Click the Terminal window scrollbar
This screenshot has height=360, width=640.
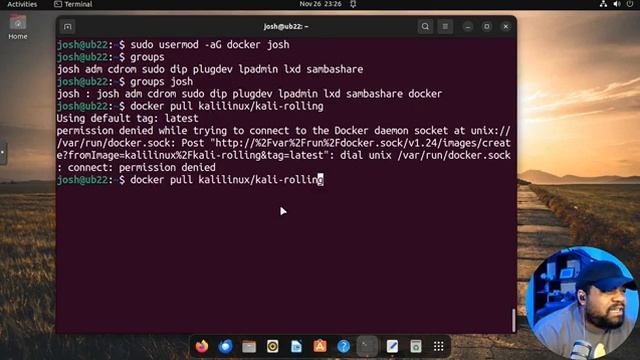[513, 320]
